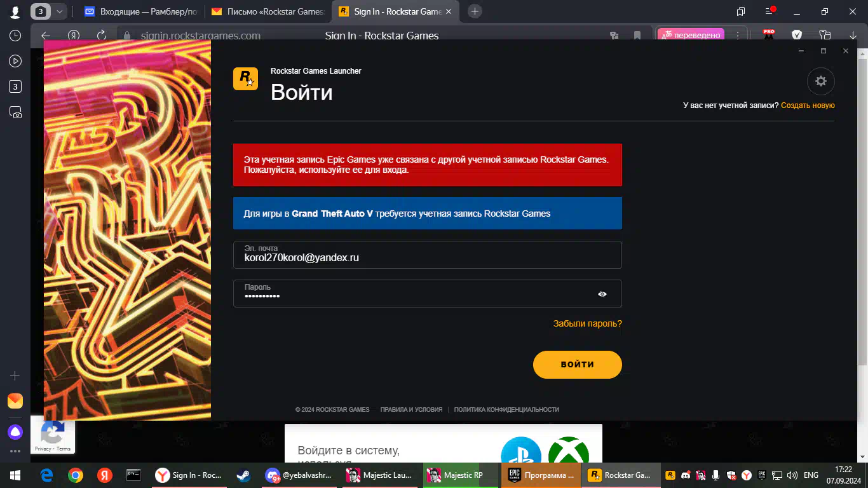Open ПРАВИЛА И УСЛОВИЯ footer link
The width and height of the screenshot is (868, 488).
(411, 410)
